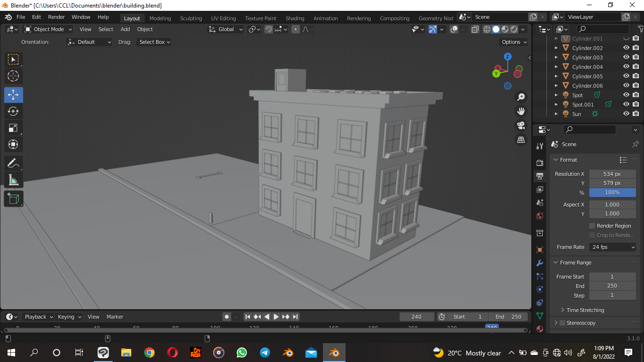Select the Scale tool

[x=13, y=128]
